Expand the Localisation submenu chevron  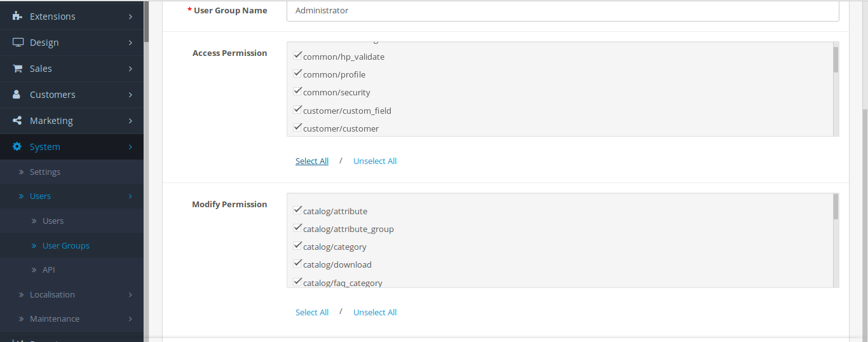click(130, 295)
